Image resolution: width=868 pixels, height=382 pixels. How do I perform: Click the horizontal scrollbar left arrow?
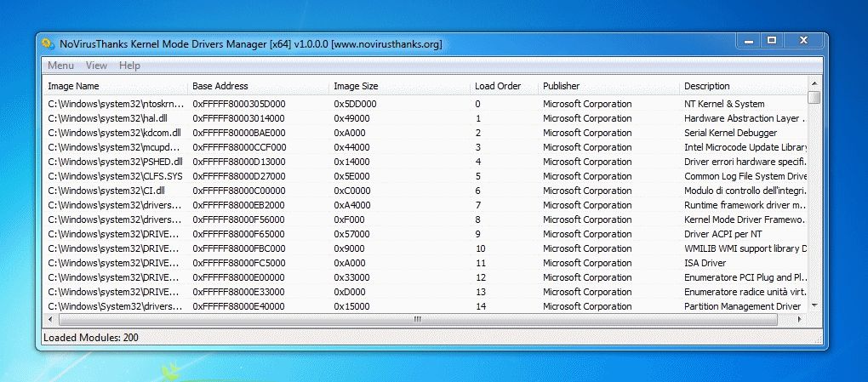[x=50, y=319]
